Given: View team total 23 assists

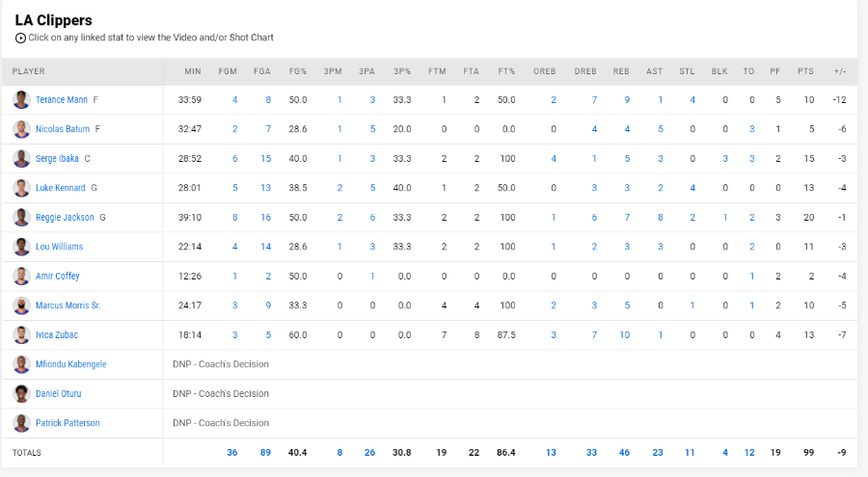Looking at the screenshot, I should (658, 452).
